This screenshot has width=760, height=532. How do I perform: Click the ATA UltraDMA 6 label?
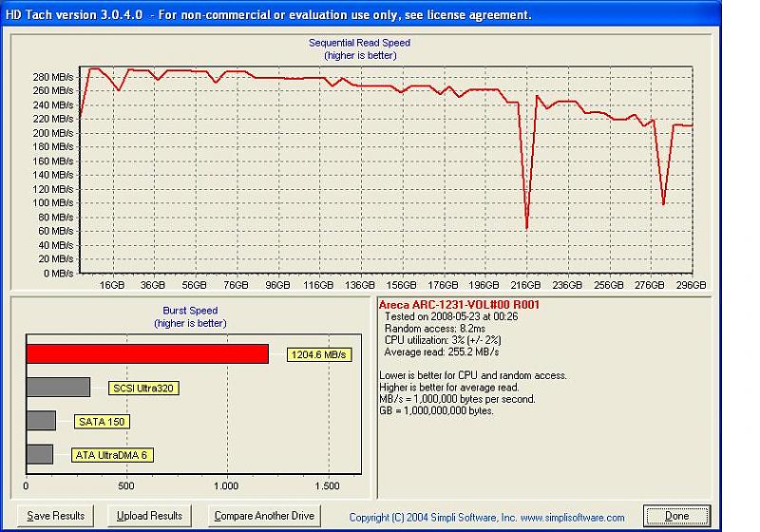click(112, 455)
